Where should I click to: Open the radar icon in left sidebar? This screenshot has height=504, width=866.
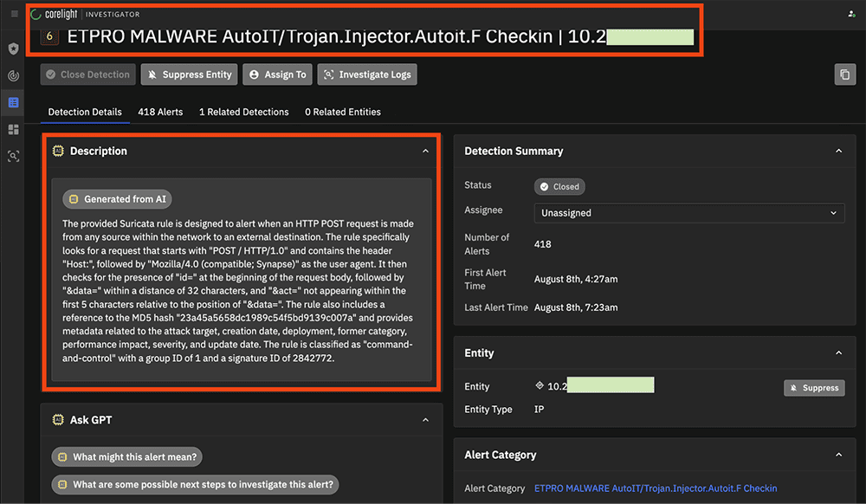[x=13, y=76]
